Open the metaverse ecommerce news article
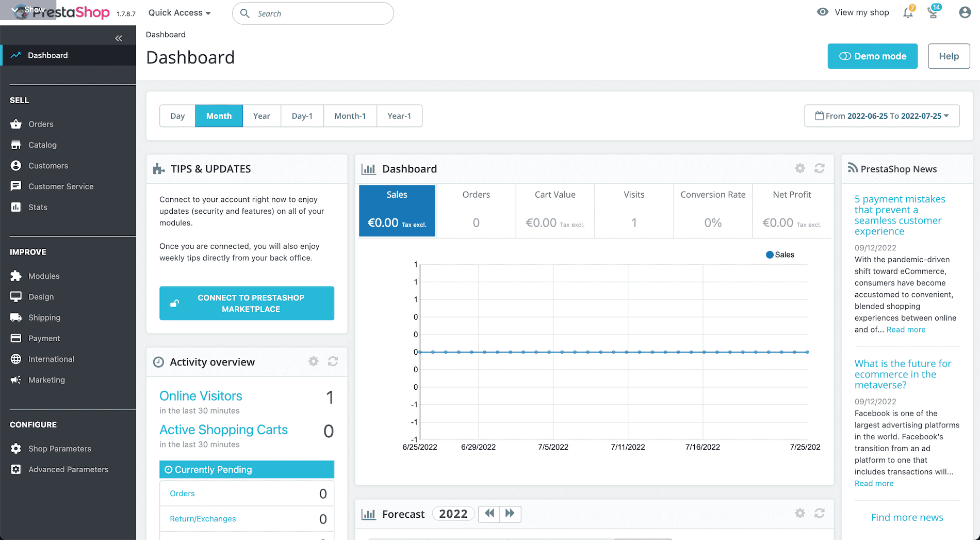 903,374
